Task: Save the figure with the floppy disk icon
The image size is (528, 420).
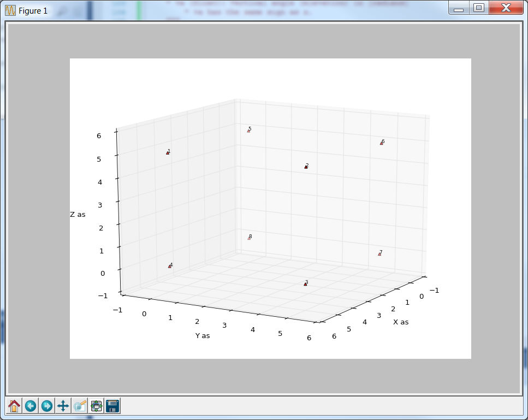Action: [x=112, y=406]
